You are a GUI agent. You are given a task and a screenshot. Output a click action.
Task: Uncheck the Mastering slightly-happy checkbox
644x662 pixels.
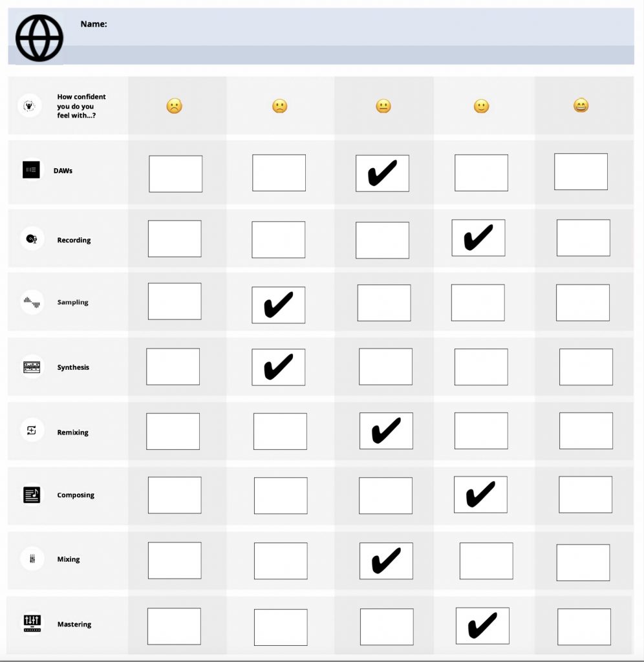482,626
